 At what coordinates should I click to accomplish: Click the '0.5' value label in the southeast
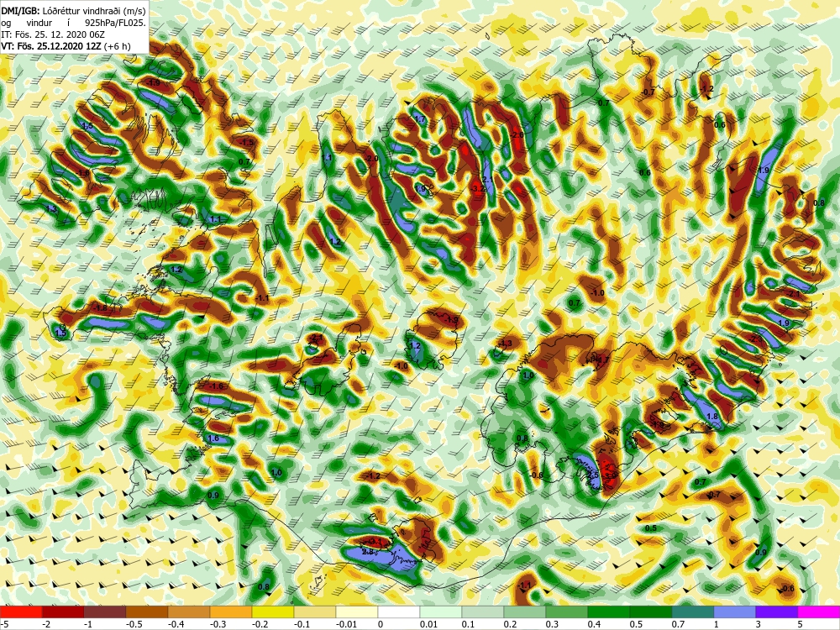point(651,528)
